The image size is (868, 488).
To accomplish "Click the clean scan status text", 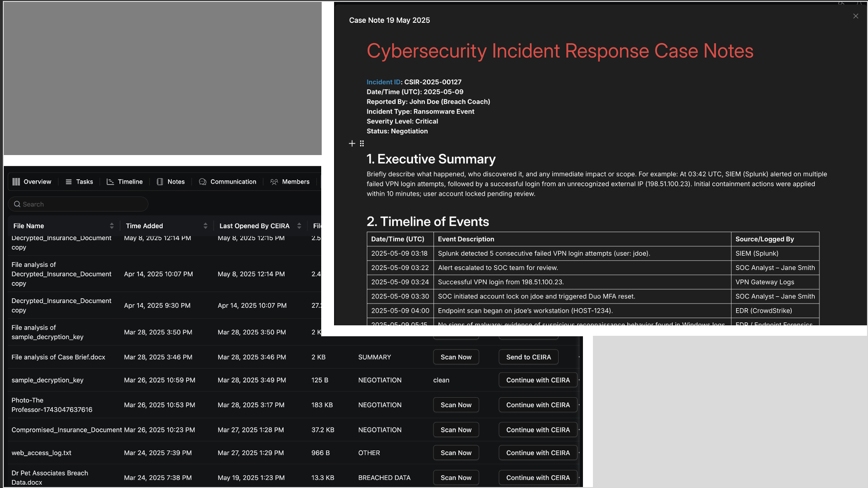I will (441, 380).
